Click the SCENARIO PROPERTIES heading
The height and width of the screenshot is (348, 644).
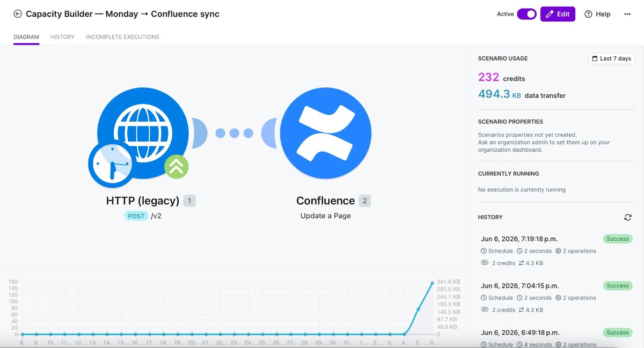click(x=510, y=122)
